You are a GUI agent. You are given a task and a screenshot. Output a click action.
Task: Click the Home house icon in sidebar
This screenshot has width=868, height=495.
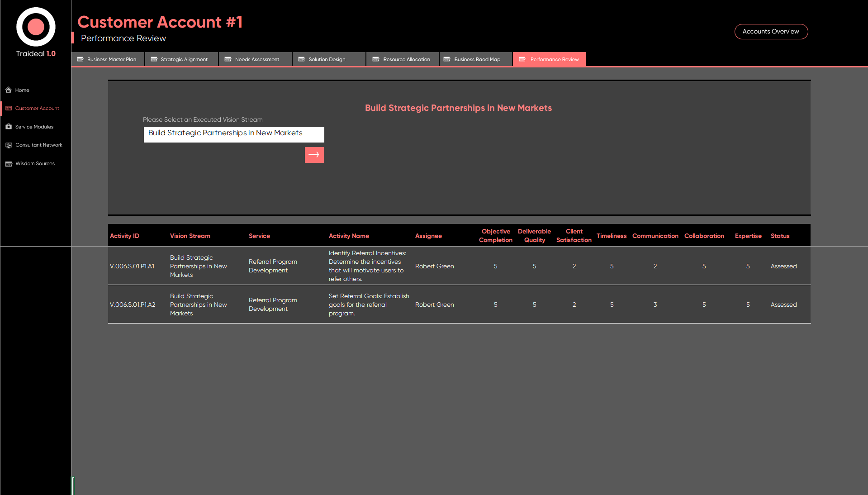tap(9, 90)
